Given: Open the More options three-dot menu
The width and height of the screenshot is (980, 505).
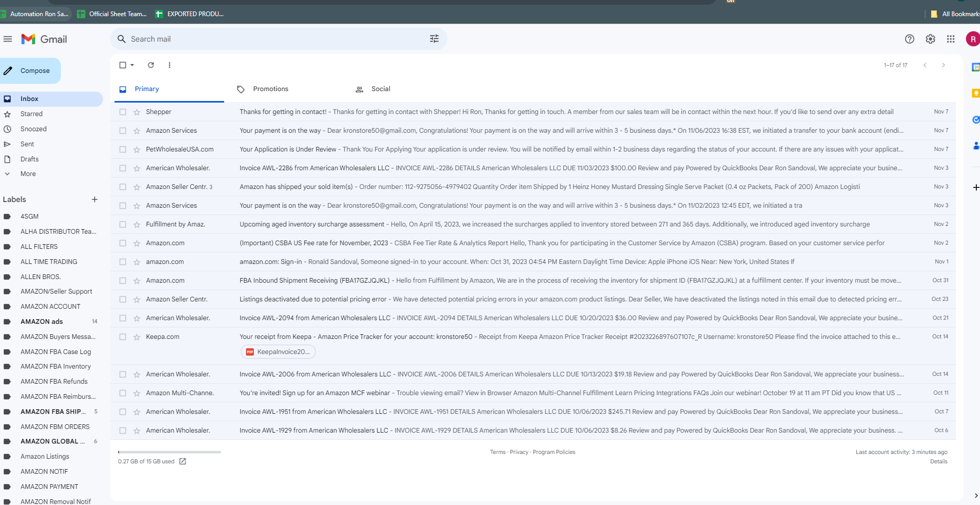Looking at the screenshot, I should coord(170,65).
